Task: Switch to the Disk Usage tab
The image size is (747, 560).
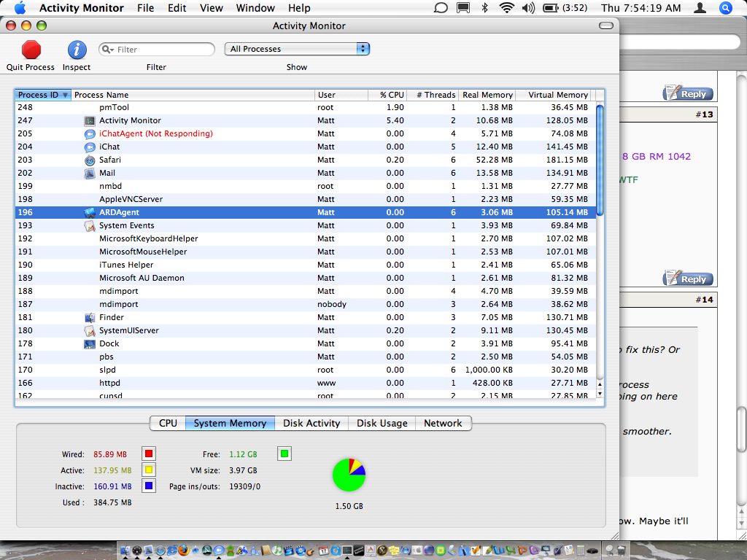Action: [382, 424]
